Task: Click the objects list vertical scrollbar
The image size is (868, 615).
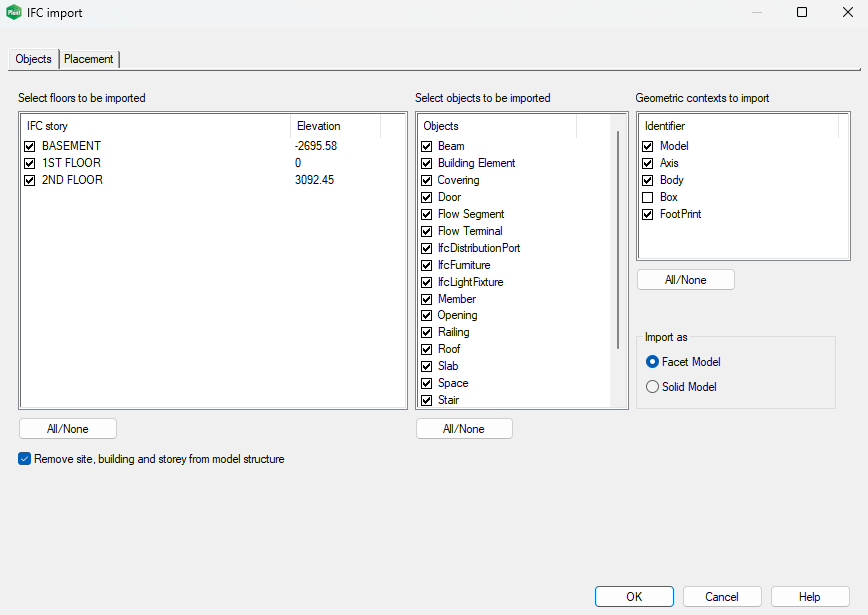Action: 618,240
